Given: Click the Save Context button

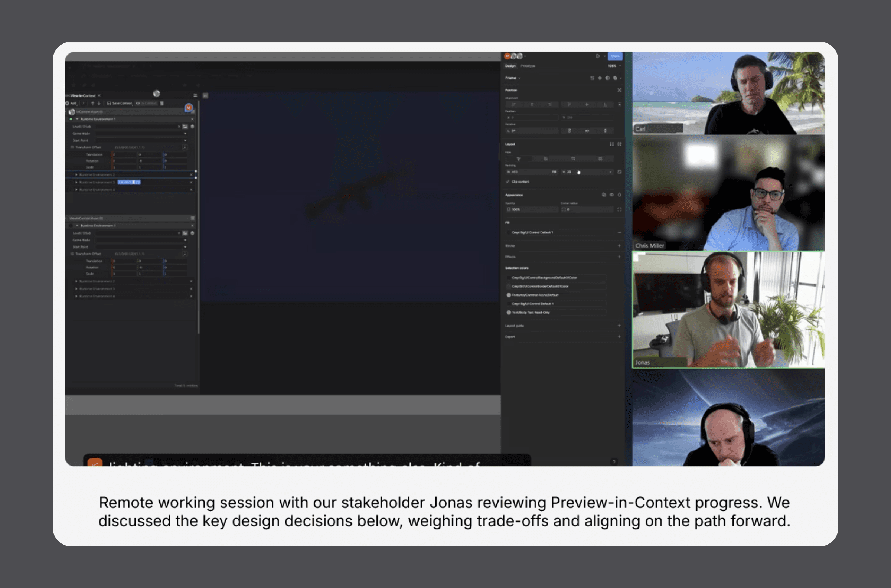Looking at the screenshot, I should pos(120,104).
